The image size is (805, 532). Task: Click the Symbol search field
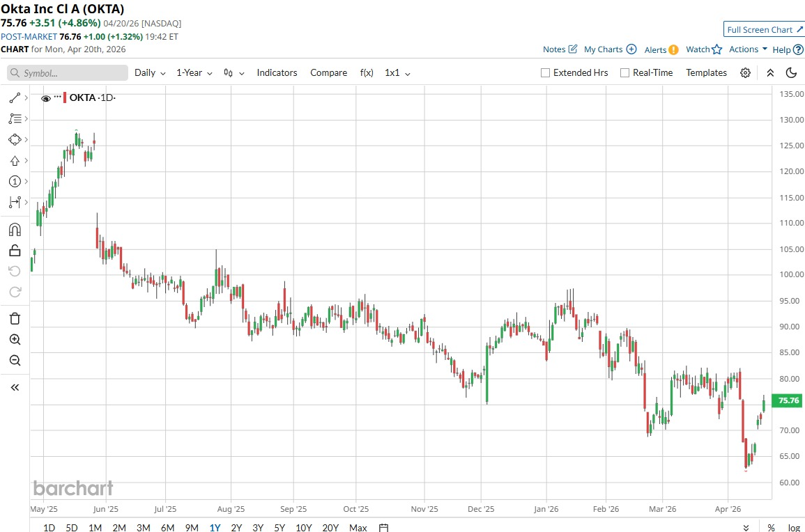(68, 73)
